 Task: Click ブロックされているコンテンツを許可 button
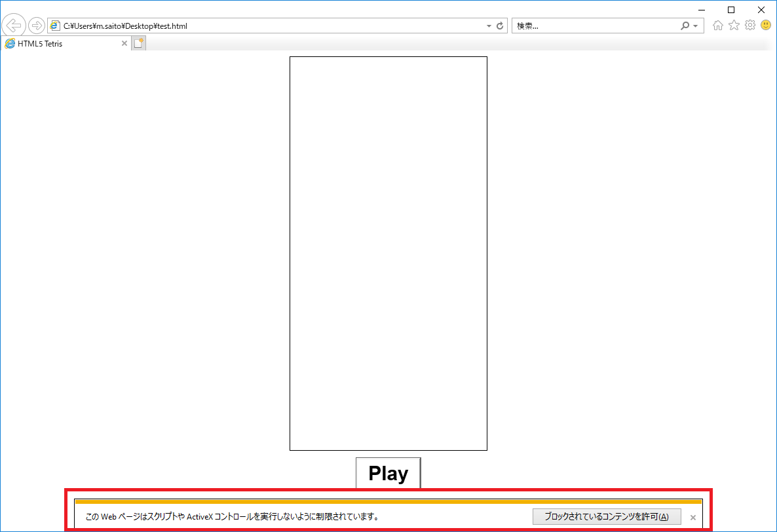tap(606, 516)
